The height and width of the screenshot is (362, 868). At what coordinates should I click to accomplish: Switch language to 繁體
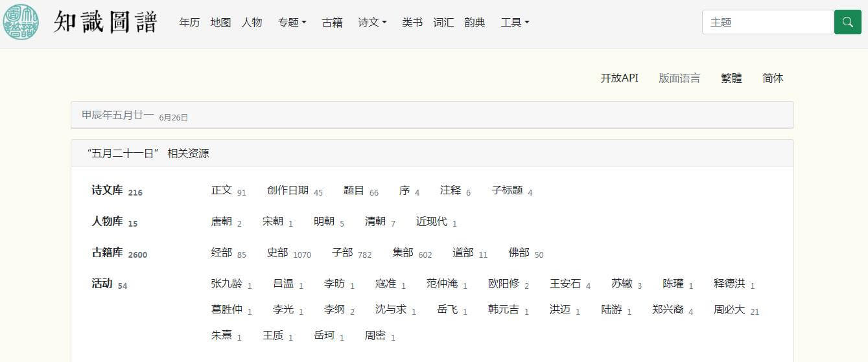tap(731, 78)
